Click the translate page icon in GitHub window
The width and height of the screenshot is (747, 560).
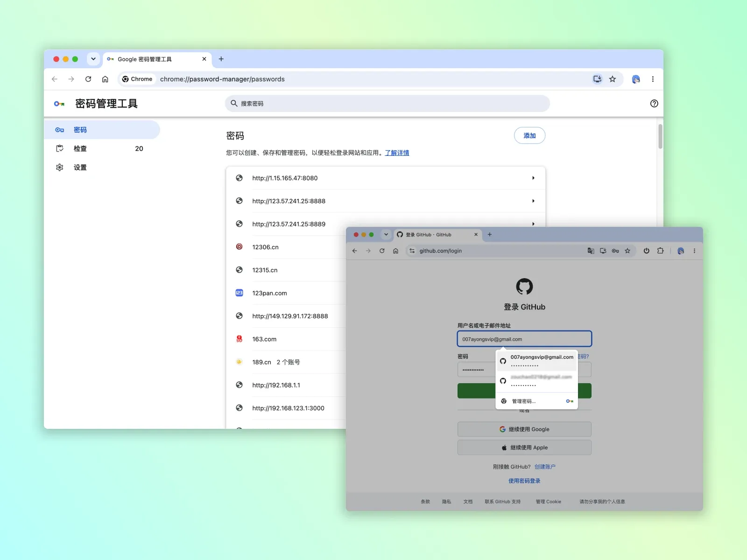point(591,251)
